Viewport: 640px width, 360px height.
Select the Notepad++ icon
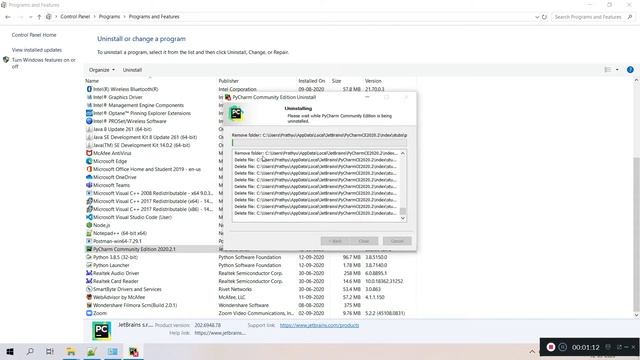(x=89, y=233)
